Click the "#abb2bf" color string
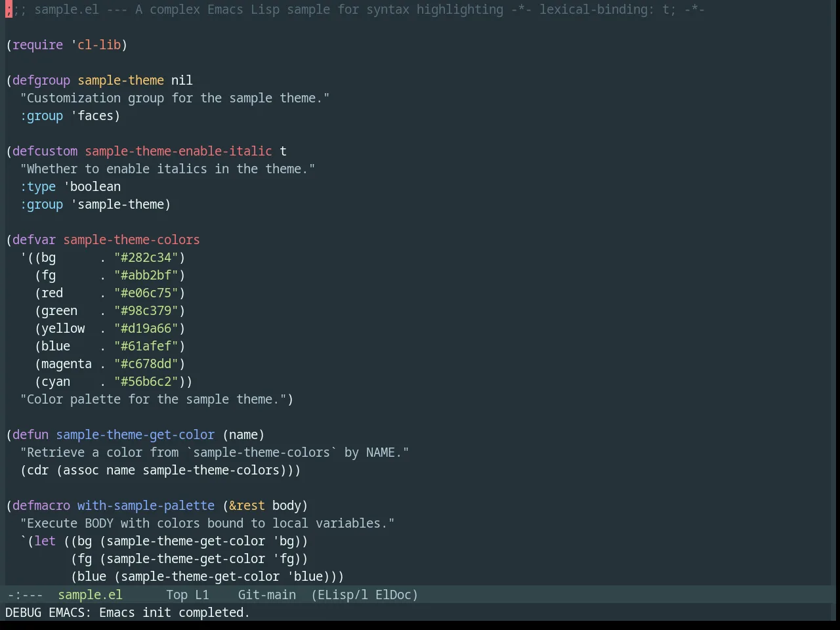Viewport: 840px width, 630px height. [146, 275]
